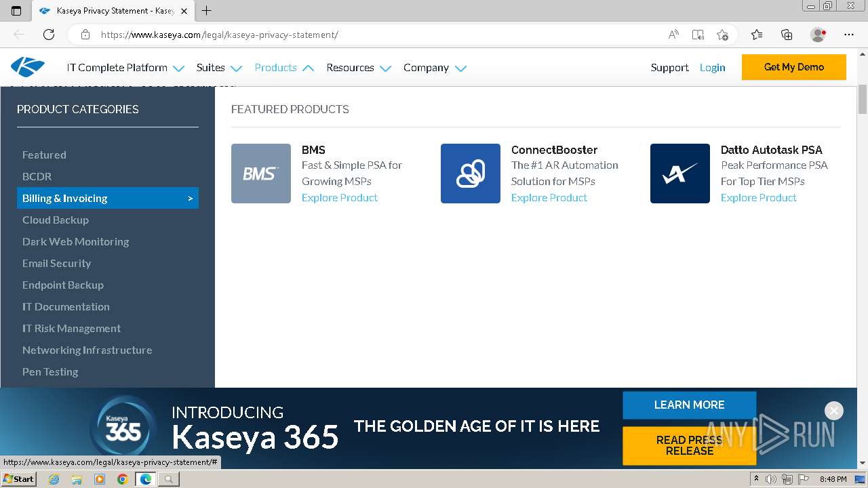Expand the IT Complete Platform menu
The height and width of the screenshot is (488, 868).
[125, 68]
